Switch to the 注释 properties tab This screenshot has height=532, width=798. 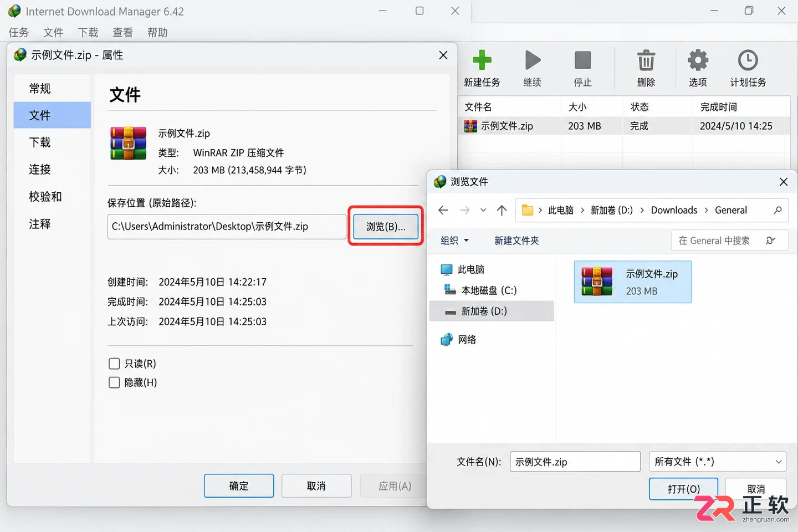tap(52, 224)
